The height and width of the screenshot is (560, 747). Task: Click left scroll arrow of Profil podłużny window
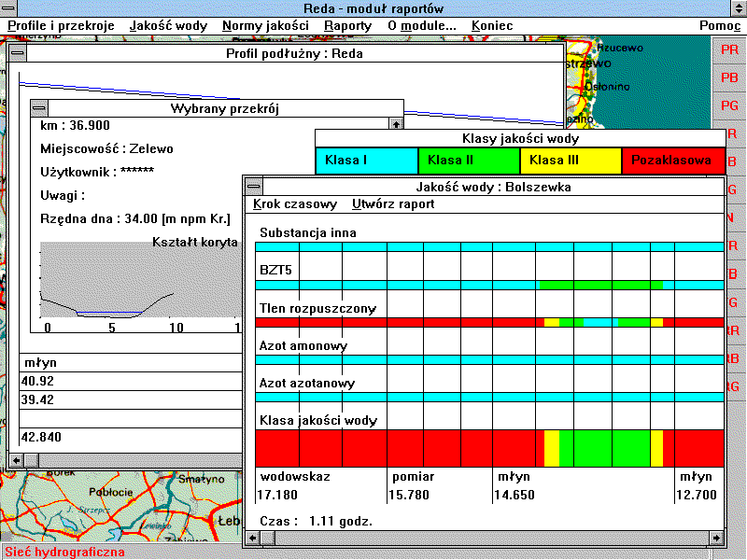(16, 460)
